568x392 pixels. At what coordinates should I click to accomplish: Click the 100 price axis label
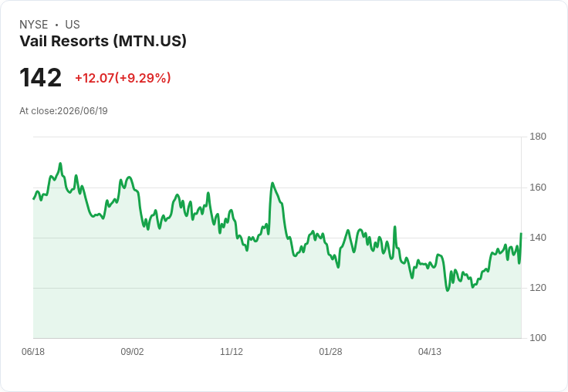click(538, 338)
